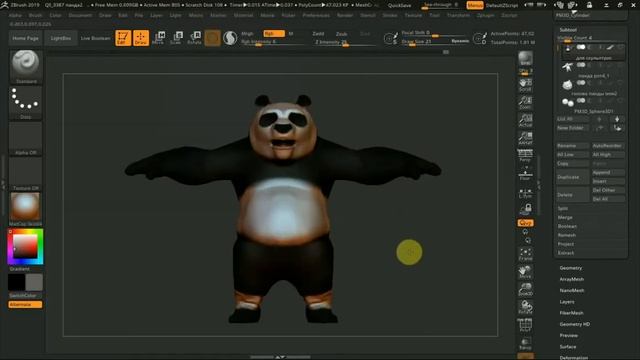Adjust the Draw Size slider
This screenshot has width=640, height=360.
click(x=435, y=42)
